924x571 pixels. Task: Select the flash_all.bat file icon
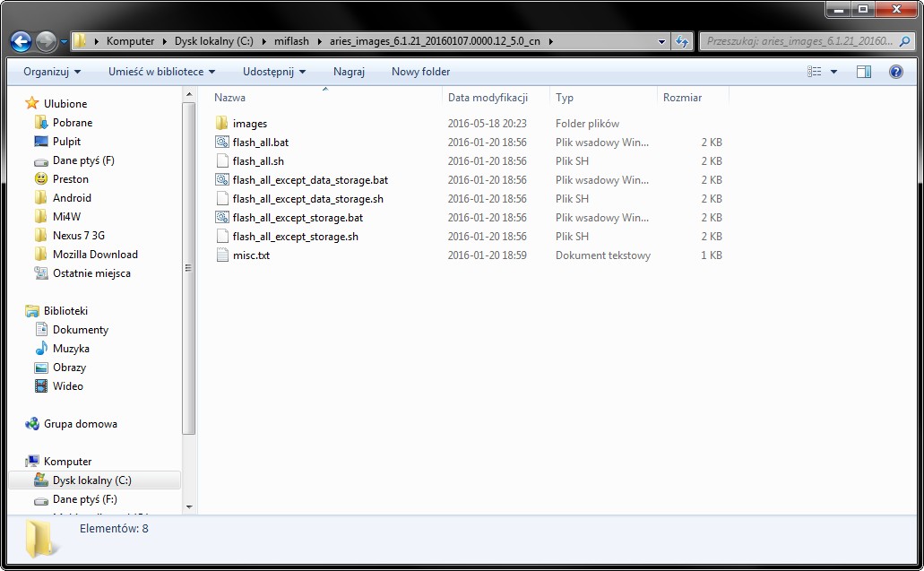click(x=223, y=143)
